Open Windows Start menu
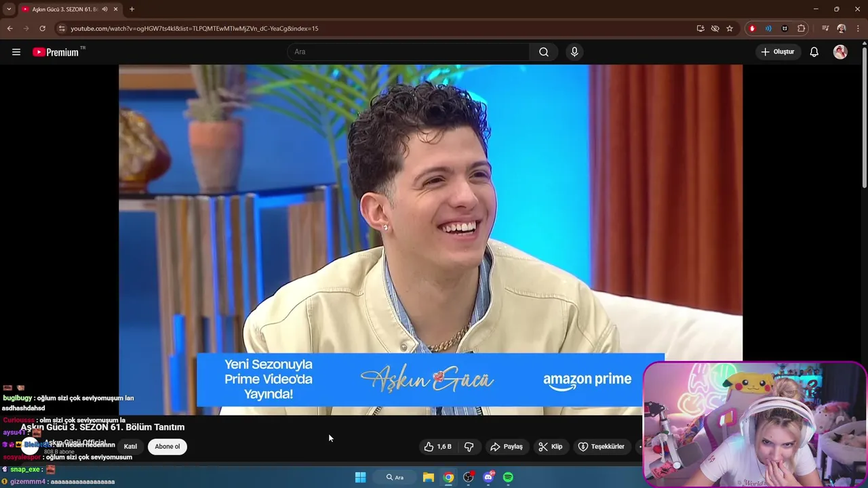 [x=361, y=477]
